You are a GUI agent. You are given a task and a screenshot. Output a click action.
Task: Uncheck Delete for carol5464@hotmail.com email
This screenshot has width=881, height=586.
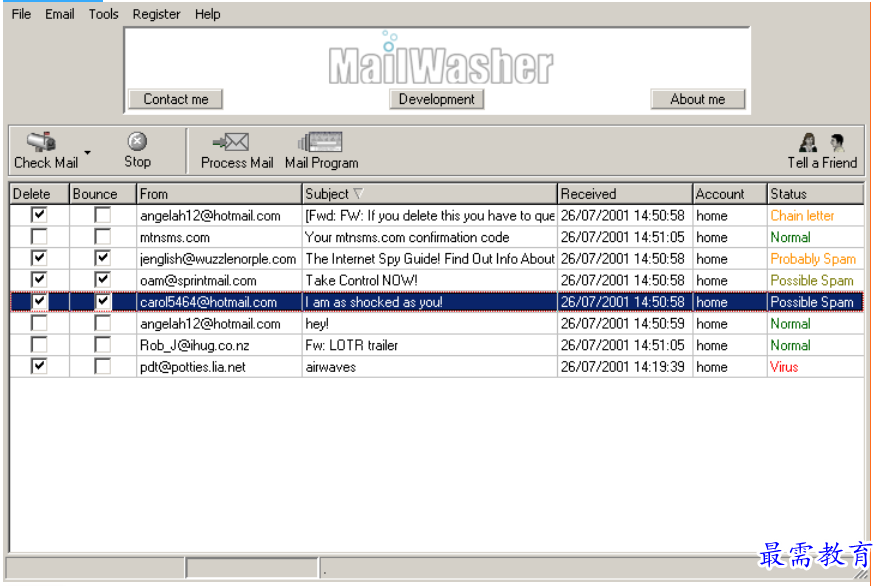pyautogui.click(x=39, y=301)
